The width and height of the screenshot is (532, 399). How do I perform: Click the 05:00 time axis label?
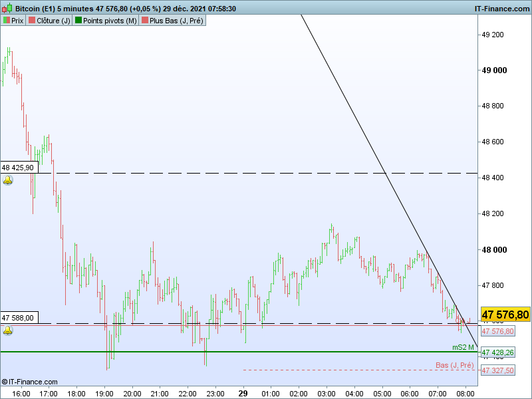(382, 394)
